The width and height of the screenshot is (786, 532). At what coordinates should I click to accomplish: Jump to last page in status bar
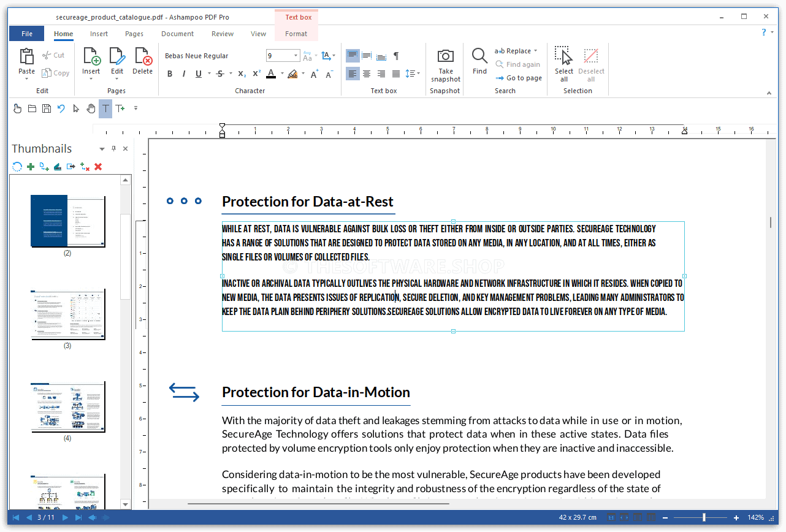(x=78, y=518)
